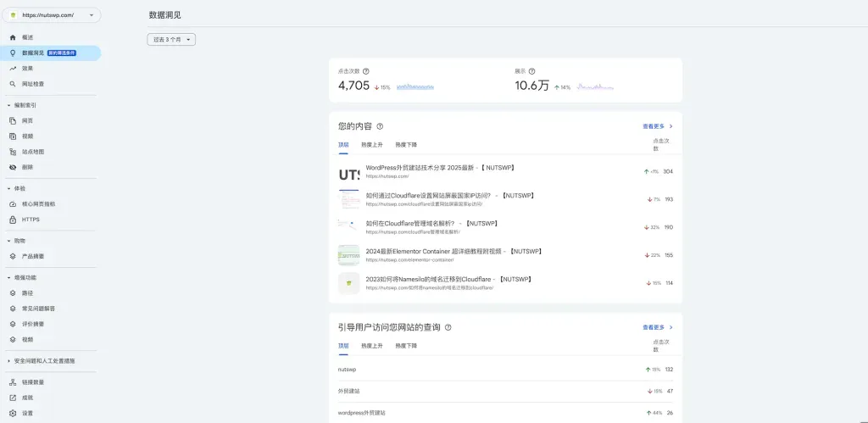Open 网址检查 magnifier icon

click(x=13, y=84)
